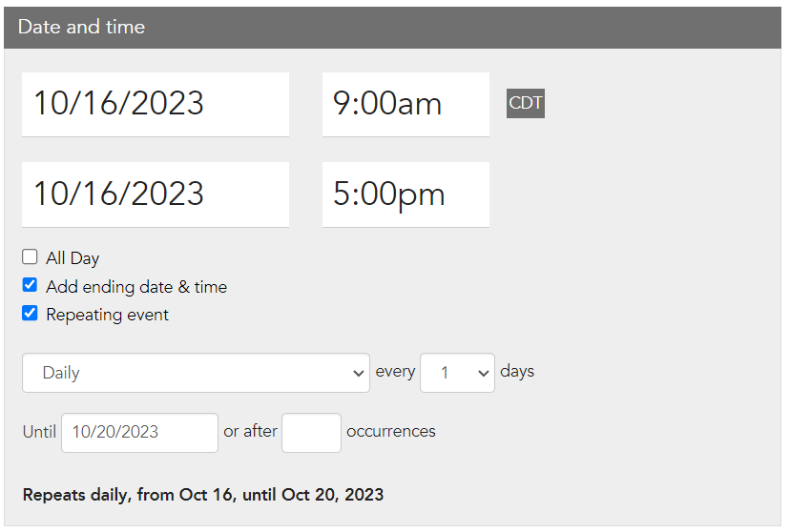The image size is (790, 532).
Task: Open the every 1 days interval dropdown
Action: click(457, 373)
